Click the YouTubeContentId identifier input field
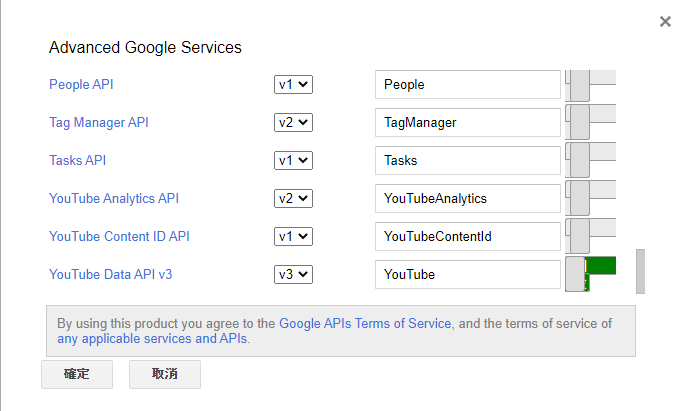Screen dimensions: 687x411 click(x=467, y=236)
